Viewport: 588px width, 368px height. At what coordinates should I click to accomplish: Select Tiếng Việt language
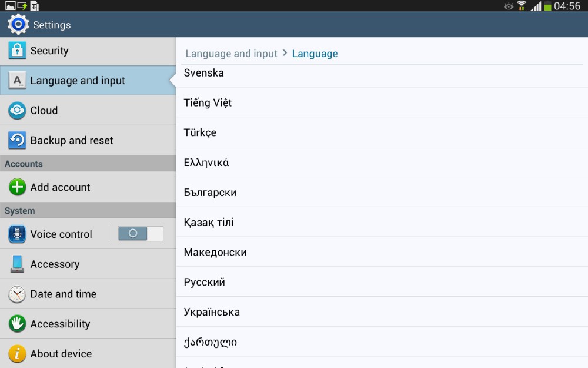pyautogui.click(x=208, y=102)
